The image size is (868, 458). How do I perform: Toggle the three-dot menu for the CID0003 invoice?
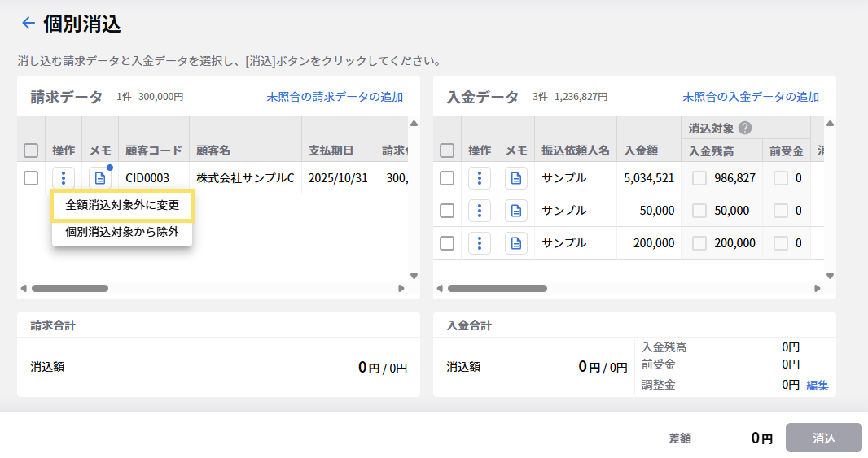pyautogui.click(x=64, y=178)
